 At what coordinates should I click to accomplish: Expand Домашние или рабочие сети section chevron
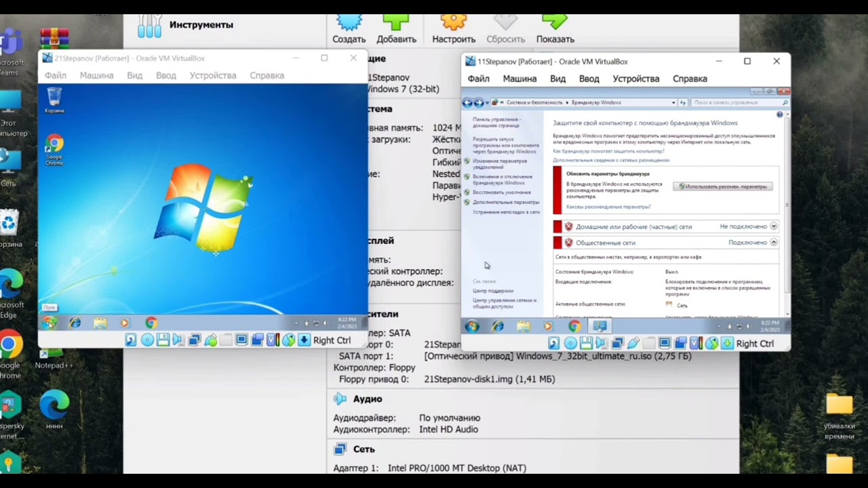pos(774,226)
